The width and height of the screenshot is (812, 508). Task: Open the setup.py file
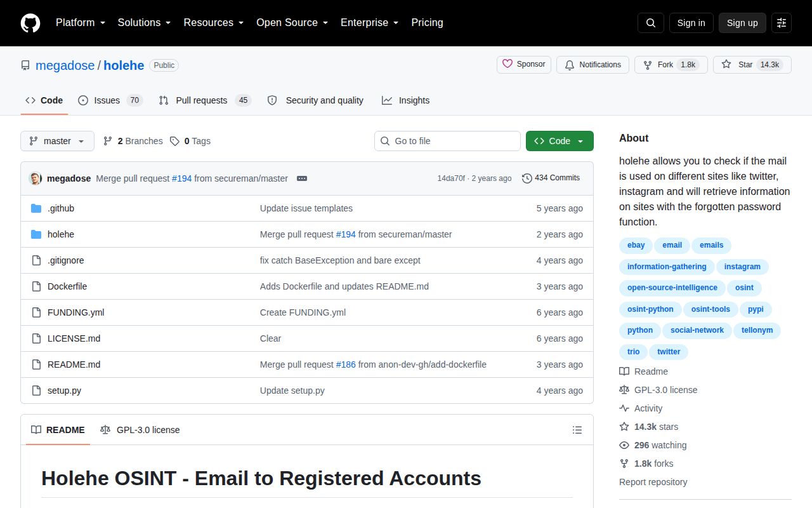click(64, 391)
